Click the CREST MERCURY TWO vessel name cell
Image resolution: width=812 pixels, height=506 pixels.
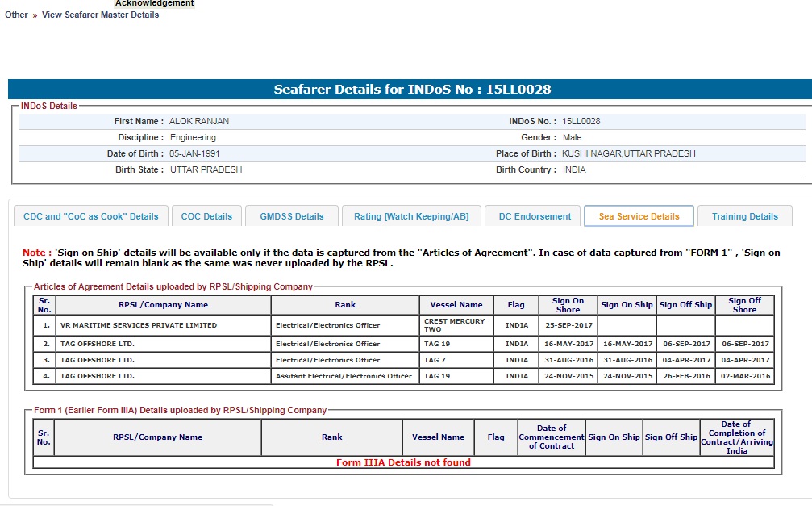click(x=455, y=325)
